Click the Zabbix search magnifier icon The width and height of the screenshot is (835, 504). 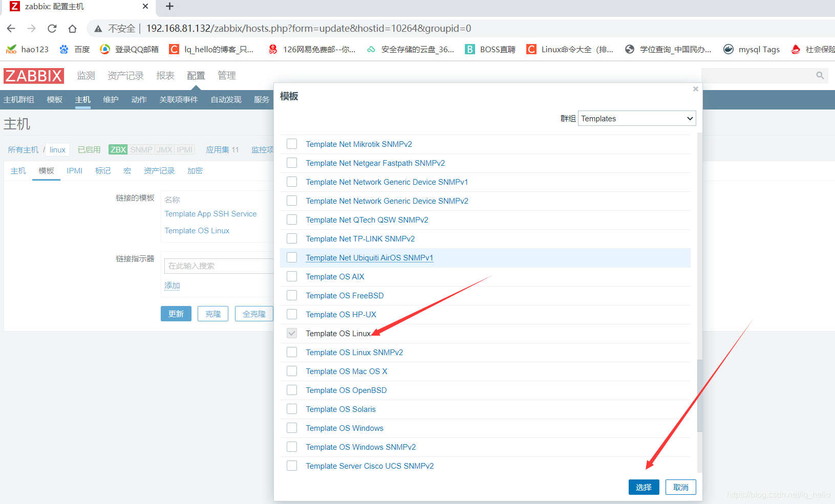tap(820, 76)
